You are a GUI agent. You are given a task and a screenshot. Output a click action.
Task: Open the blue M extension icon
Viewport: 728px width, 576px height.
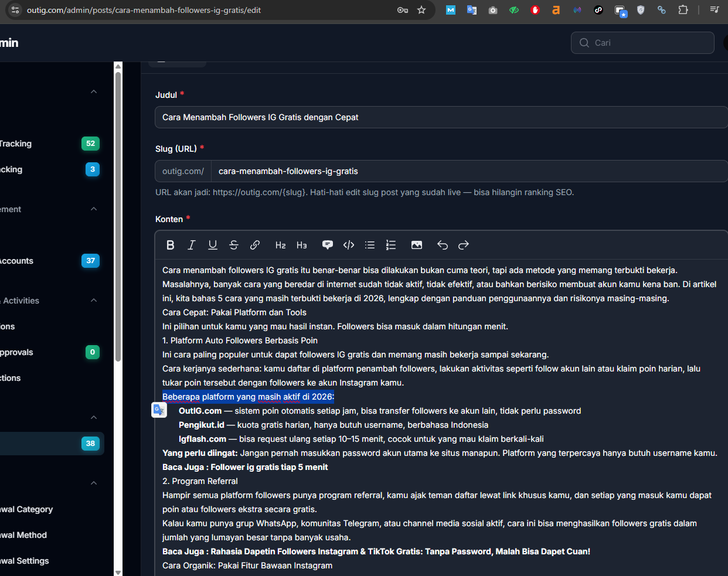(x=451, y=10)
